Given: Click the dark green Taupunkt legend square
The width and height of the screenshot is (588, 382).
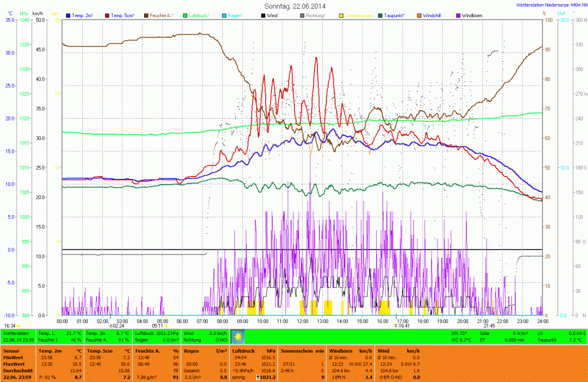Looking at the screenshot, I should (x=380, y=15).
